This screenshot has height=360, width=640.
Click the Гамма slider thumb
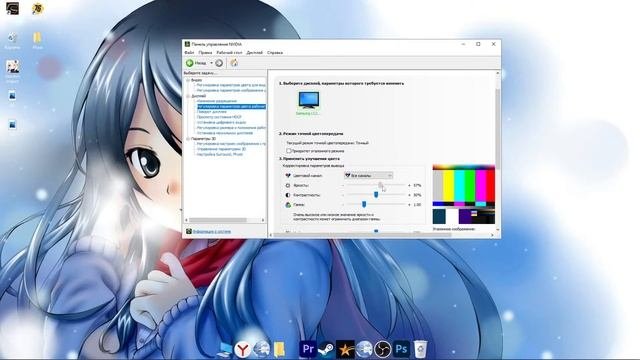pyautogui.click(x=364, y=204)
